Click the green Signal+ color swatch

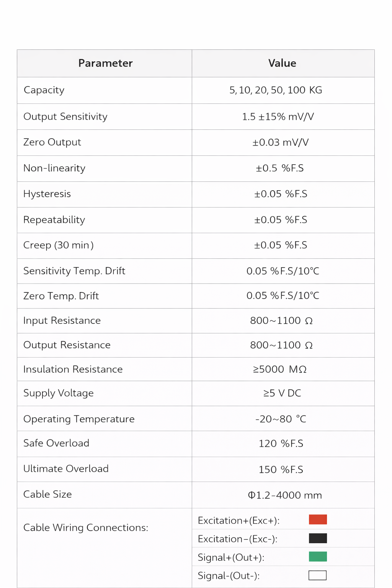tap(318, 557)
